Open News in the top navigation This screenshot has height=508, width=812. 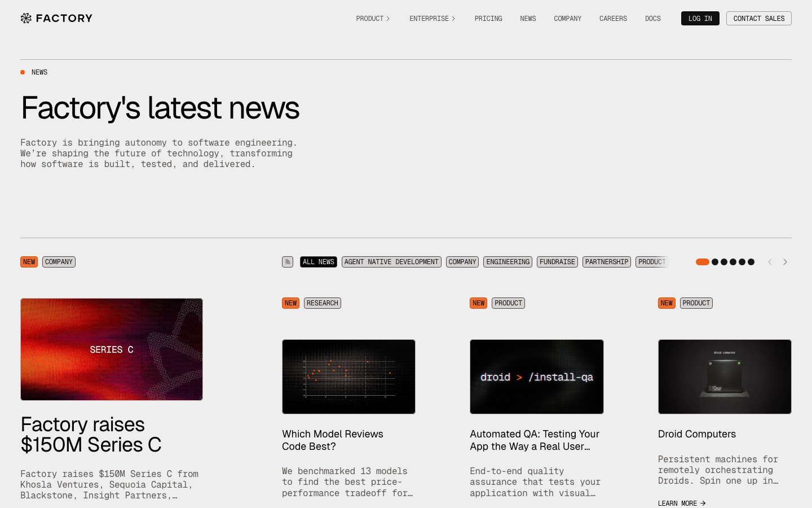pos(528,19)
